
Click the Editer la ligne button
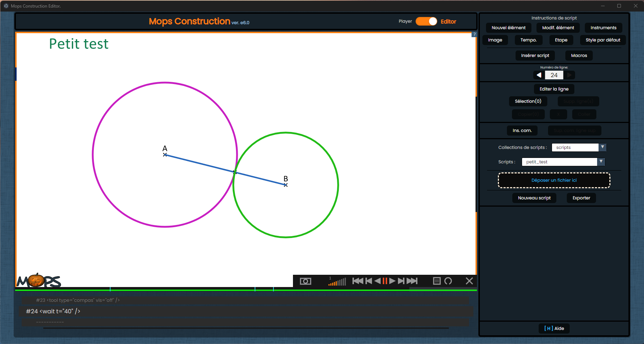554,89
